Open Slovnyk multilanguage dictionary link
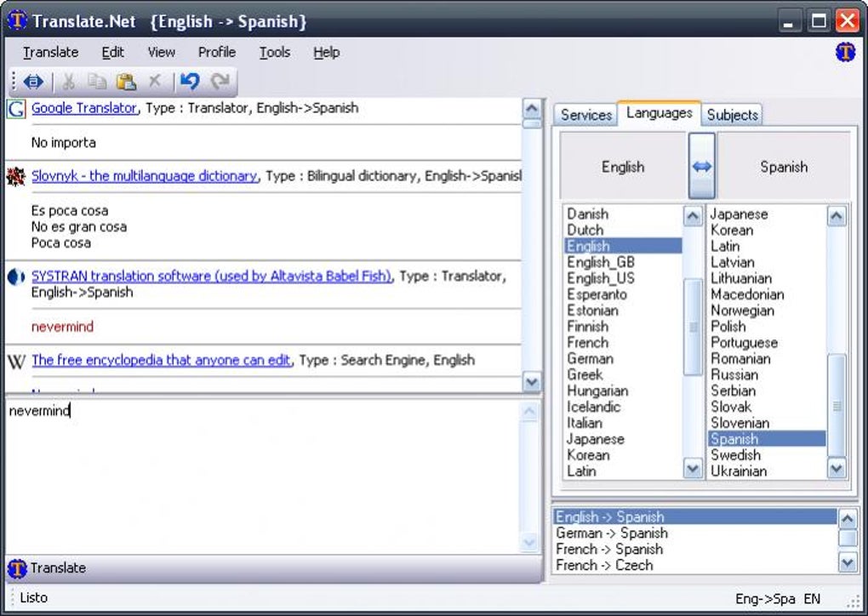The width and height of the screenshot is (868, 616). (x=145, y=176)
